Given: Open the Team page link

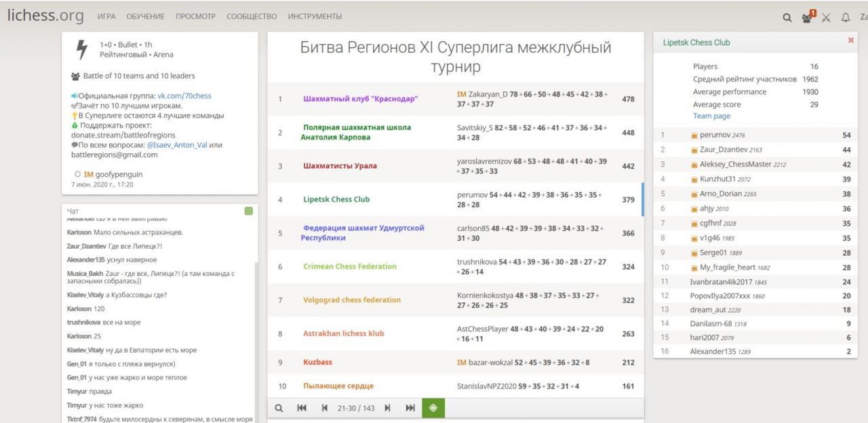Looking at the screenshot, I should 711,116.
